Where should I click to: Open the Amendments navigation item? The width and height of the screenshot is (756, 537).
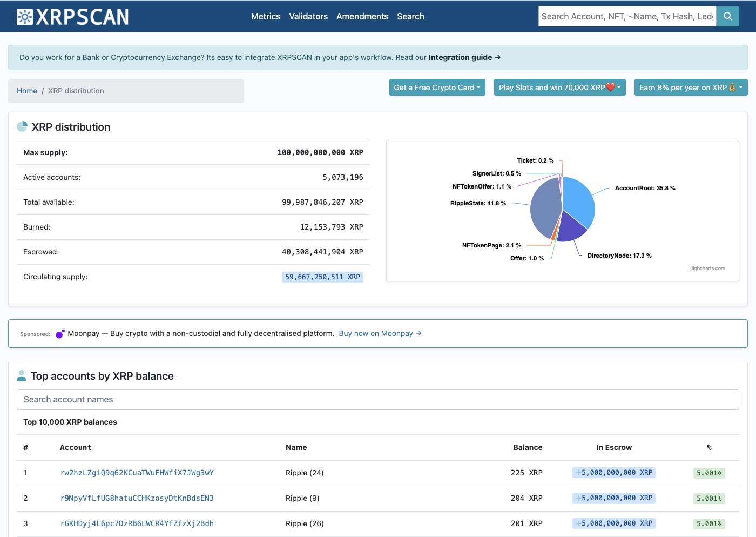(x=362, y=16)
